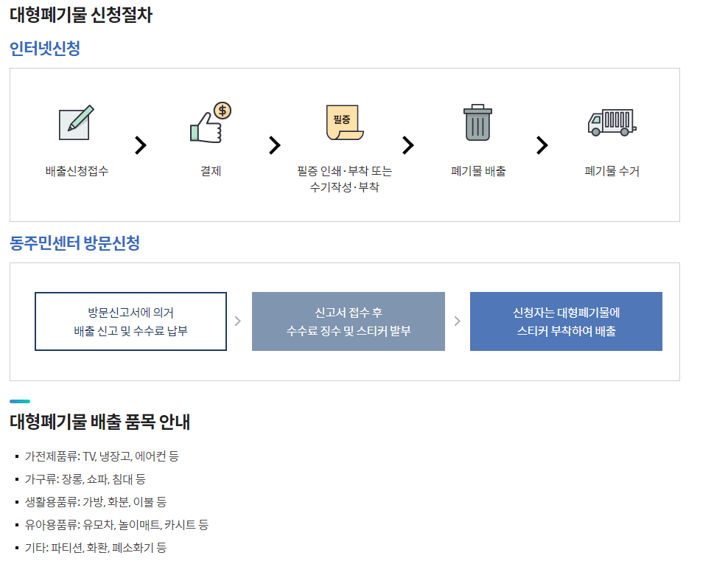Click the 대형폐기물 신청절차 heading

[81, 15]
